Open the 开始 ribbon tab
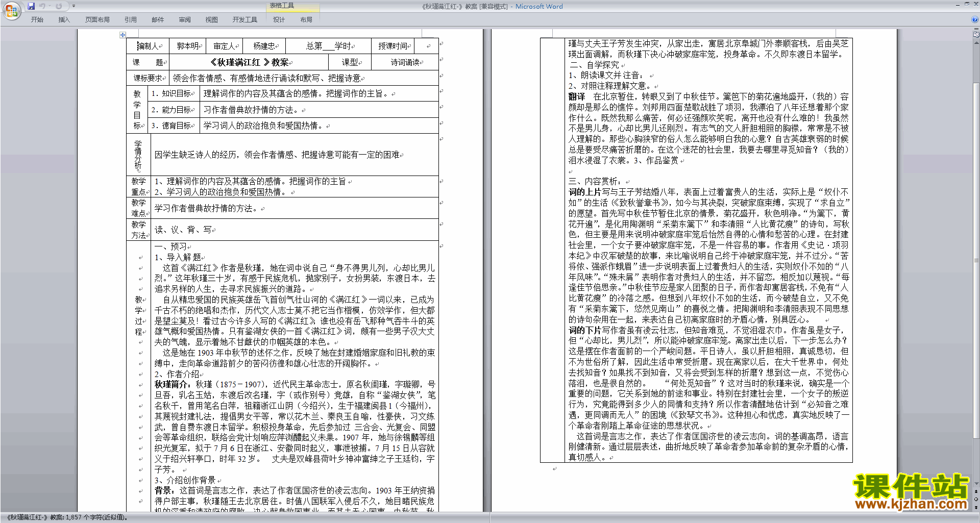The width and height of the screenshot is (980, 523). click(x=37, y=19)
